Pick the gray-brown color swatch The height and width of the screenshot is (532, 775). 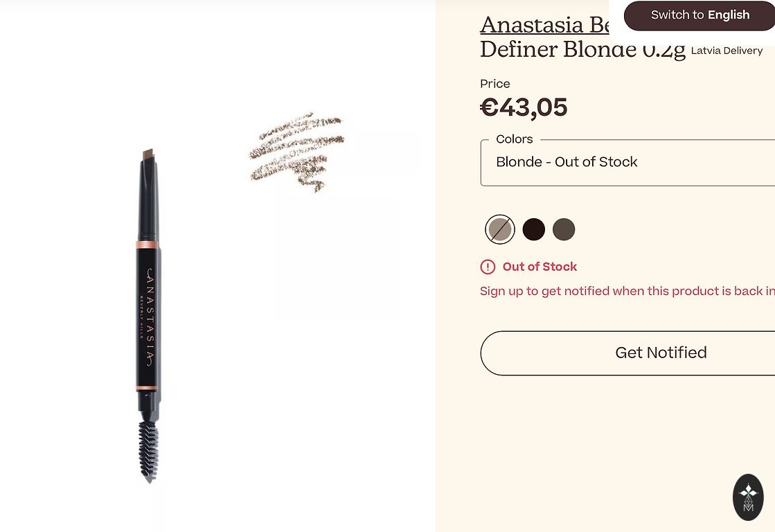tap(564, 229)
